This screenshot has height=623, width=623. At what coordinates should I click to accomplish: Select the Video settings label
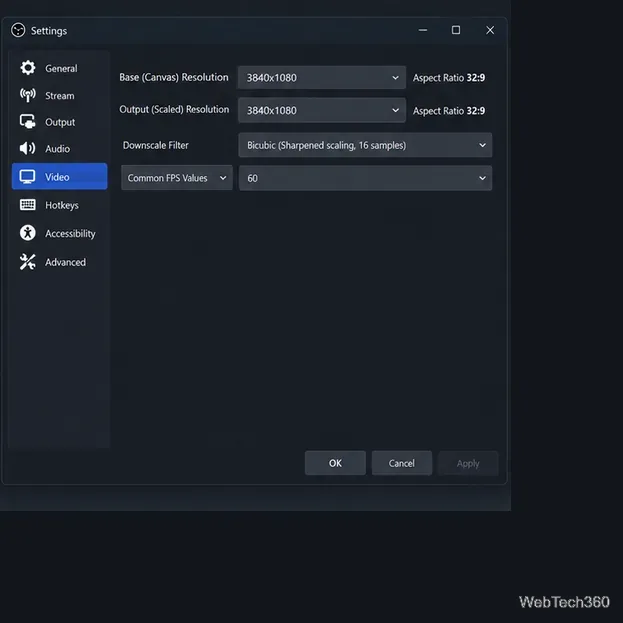coord(57,177)
